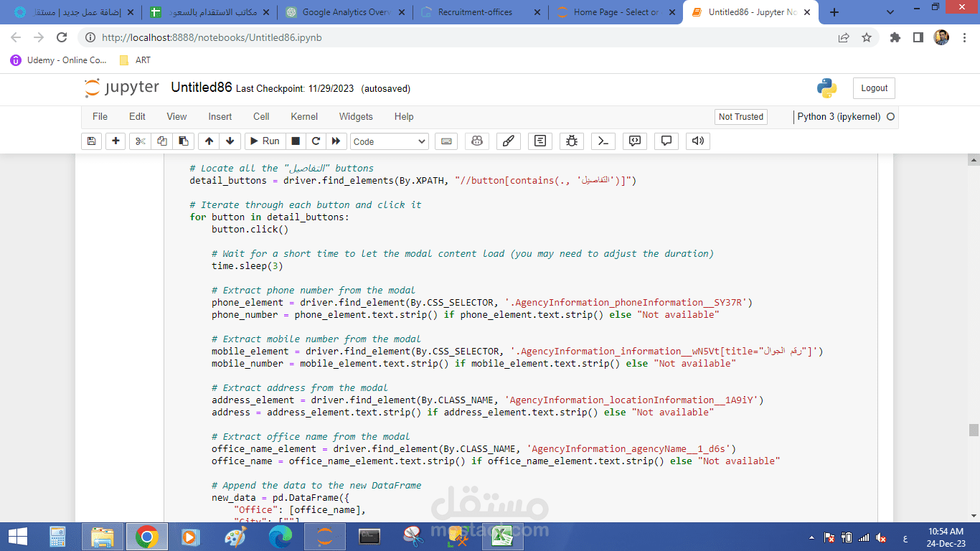Open Excel from the taskbar
The height and width of the screenshot is (551, 980).
coord(502,537)
